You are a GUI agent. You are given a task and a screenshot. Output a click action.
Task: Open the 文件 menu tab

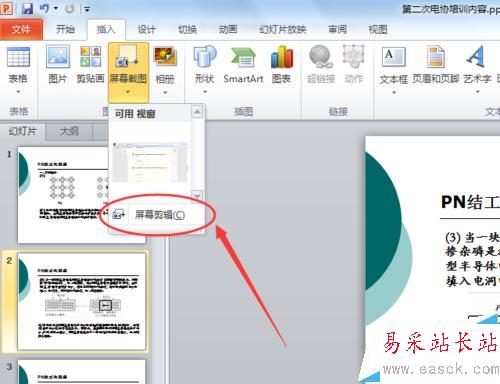(x=21, y=30)
